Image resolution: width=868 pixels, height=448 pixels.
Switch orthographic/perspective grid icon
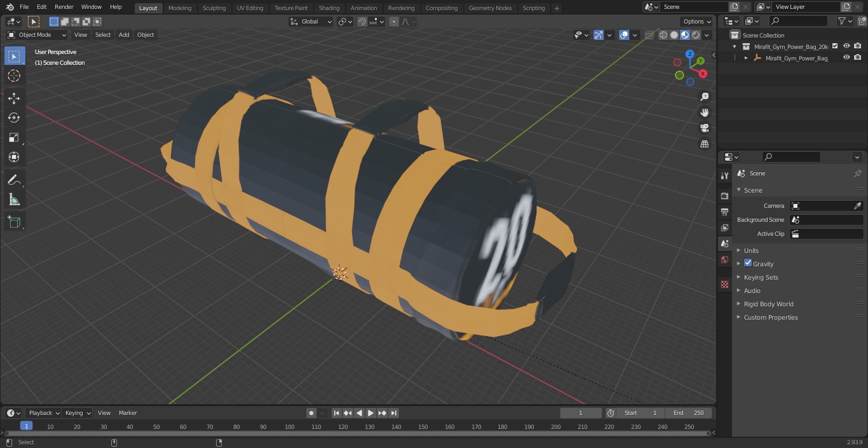tap(704, 144)
